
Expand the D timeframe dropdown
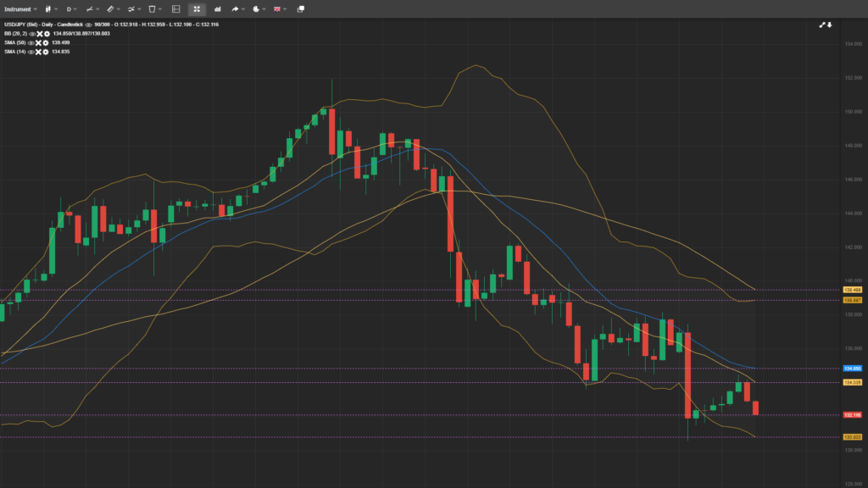pyautogui.click(x=71, y=8)
